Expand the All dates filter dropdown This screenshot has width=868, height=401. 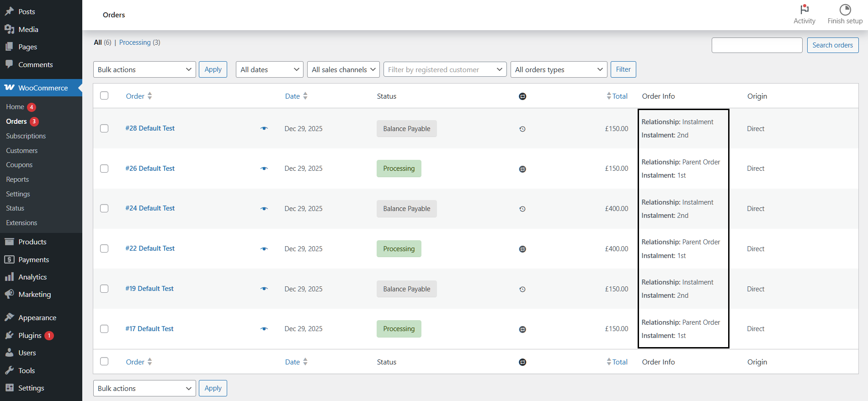[269, 69]
